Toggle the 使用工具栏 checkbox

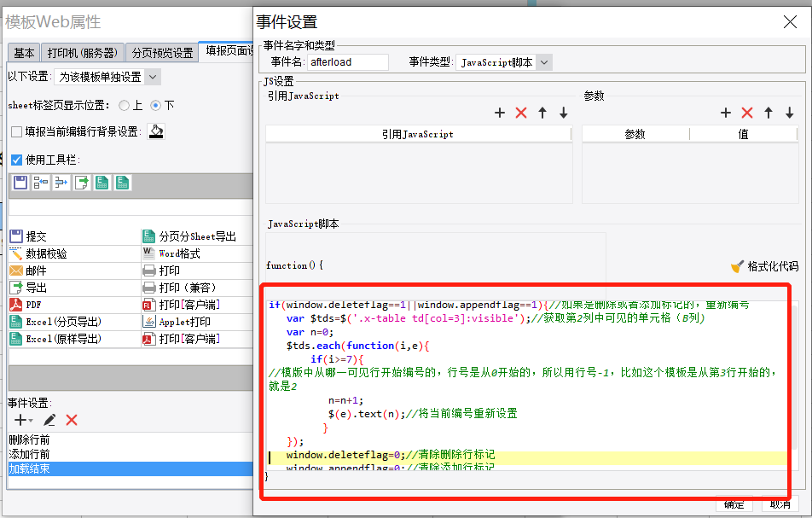coord(16,160)
